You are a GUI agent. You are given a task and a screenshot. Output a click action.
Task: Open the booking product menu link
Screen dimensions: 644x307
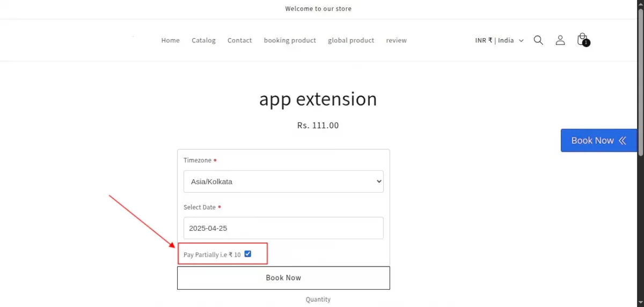[x=290, y=40]
